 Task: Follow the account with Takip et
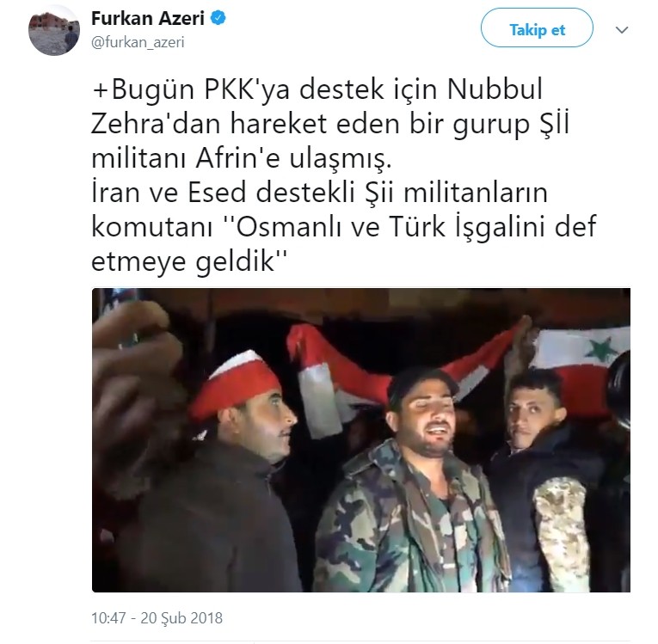[537, 30]
